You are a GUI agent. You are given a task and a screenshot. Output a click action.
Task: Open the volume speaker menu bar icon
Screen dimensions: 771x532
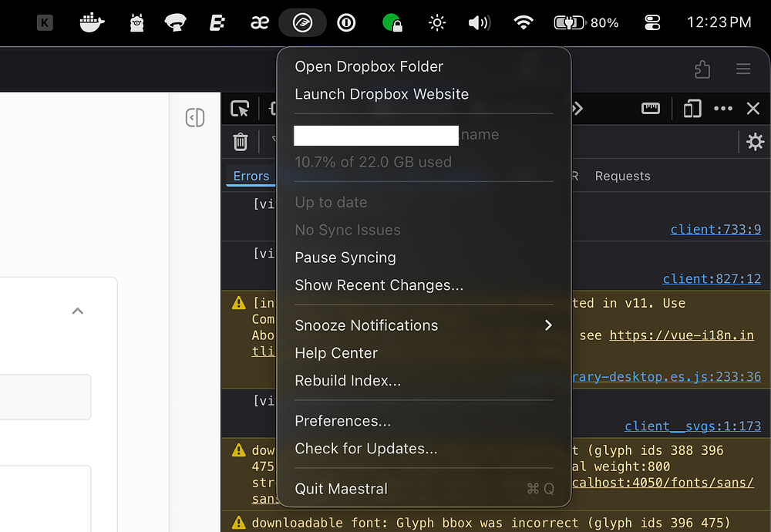tap(480, 22)
